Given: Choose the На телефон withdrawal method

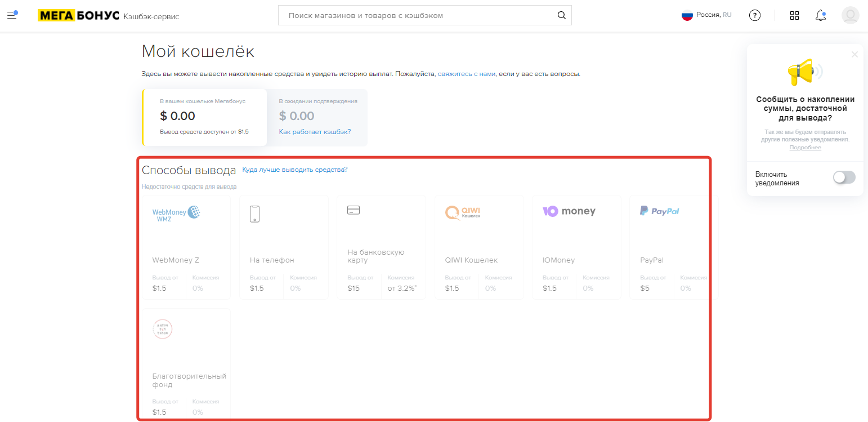Looking at the screenshot, I should pyautogui.click(x=284, y=247).
